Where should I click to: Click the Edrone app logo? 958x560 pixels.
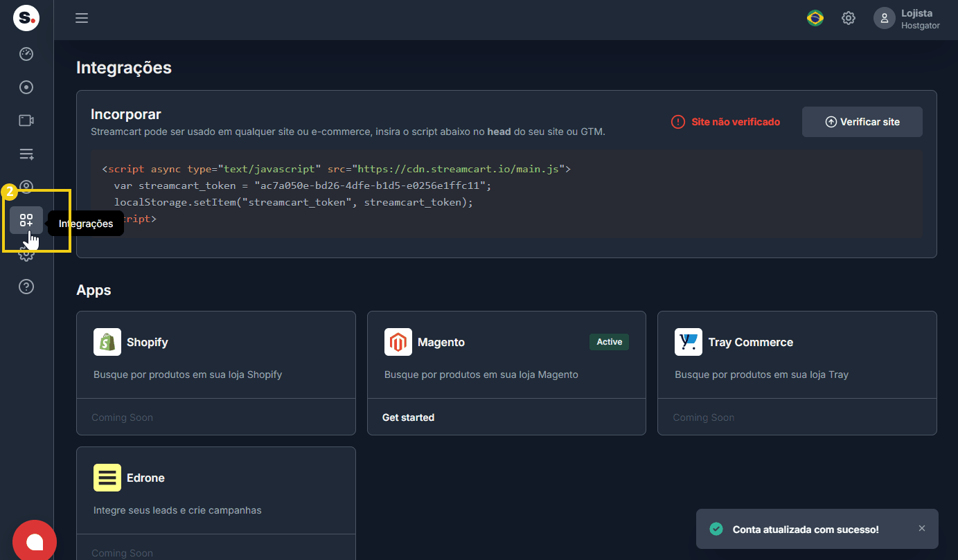click(x=107, y=478)
